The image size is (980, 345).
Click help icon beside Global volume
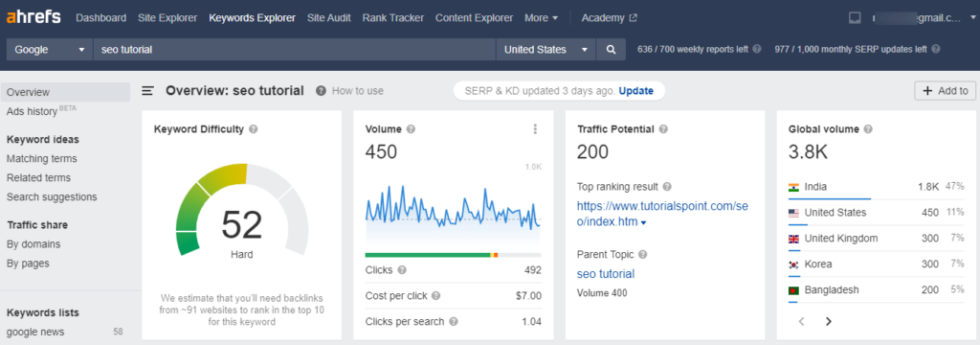(867, 129)
